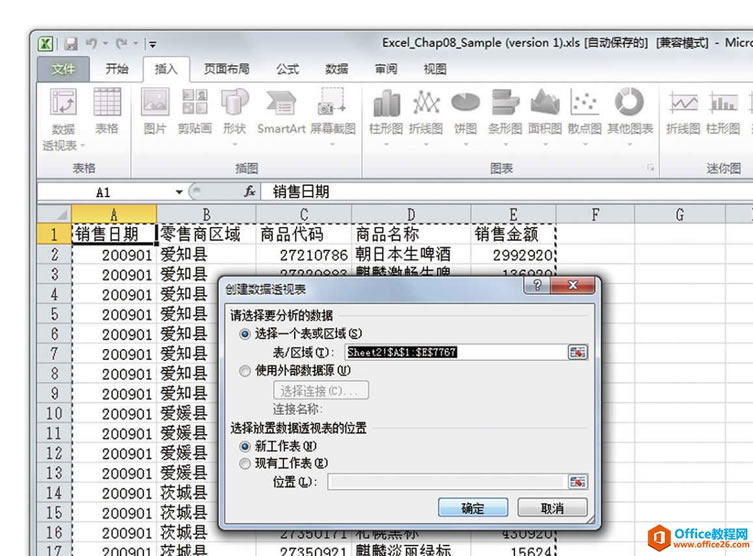Expand the 屏幕截图 dropdown arrow

click(332, 144)
